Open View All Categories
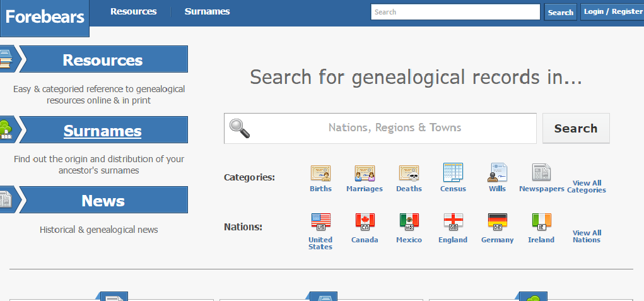 coord(587,186)
